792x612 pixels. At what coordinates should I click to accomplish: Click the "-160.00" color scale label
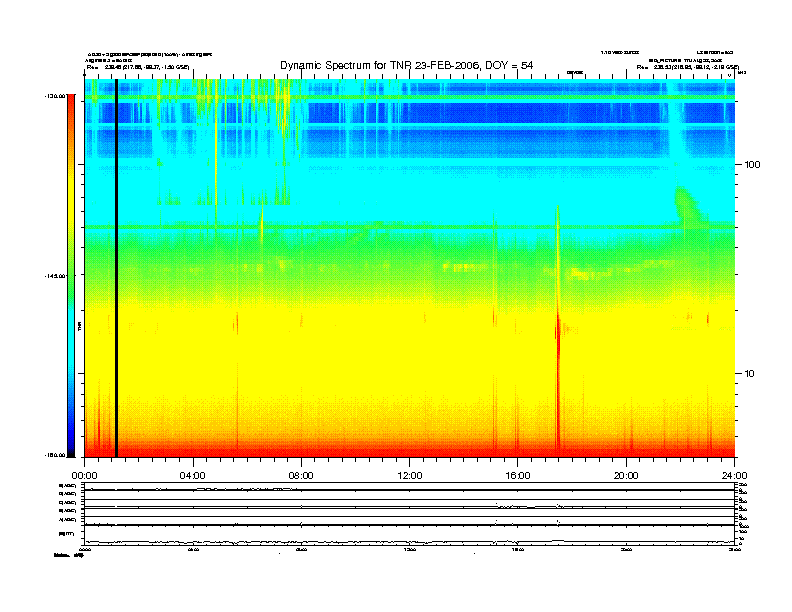56,455
